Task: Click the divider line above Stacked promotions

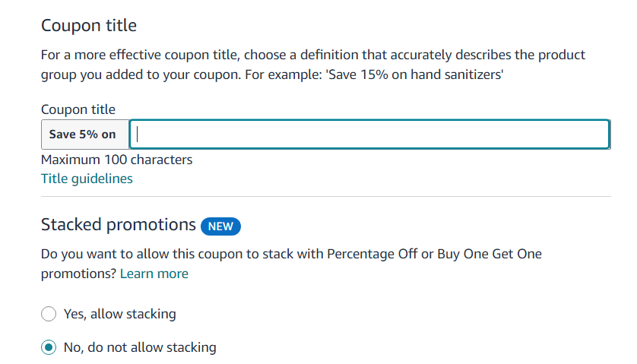Action: coord(325,197)
